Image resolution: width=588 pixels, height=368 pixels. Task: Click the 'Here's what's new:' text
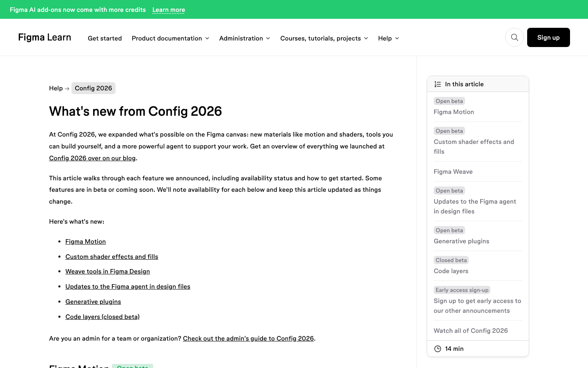click(x=76, y=221)
